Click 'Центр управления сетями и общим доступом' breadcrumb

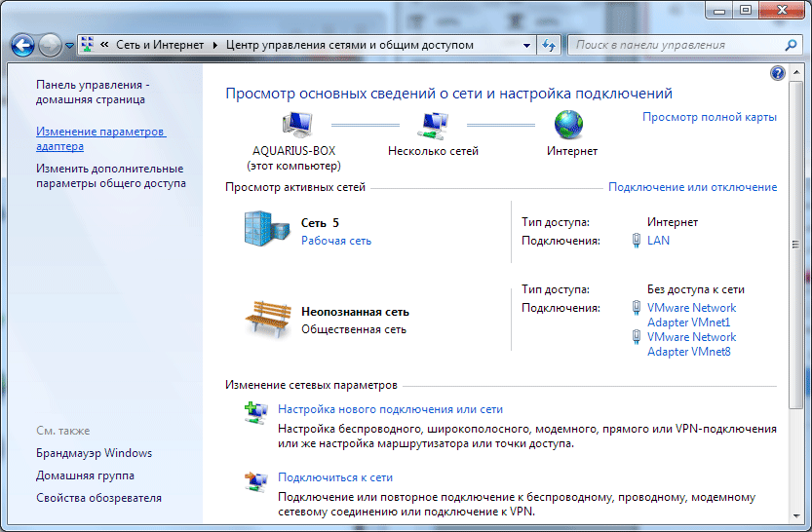point(350,45)
